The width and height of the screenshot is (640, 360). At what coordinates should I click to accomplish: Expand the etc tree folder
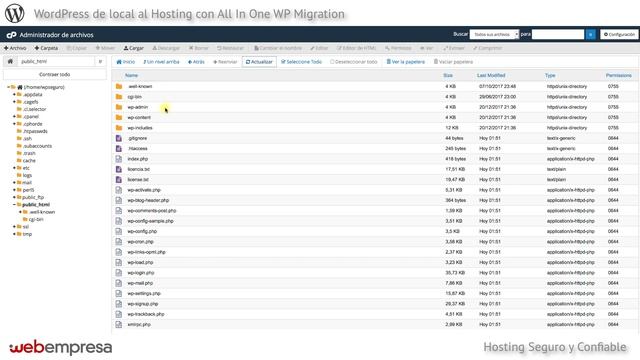pyautogui.click(x=14, y=168)
